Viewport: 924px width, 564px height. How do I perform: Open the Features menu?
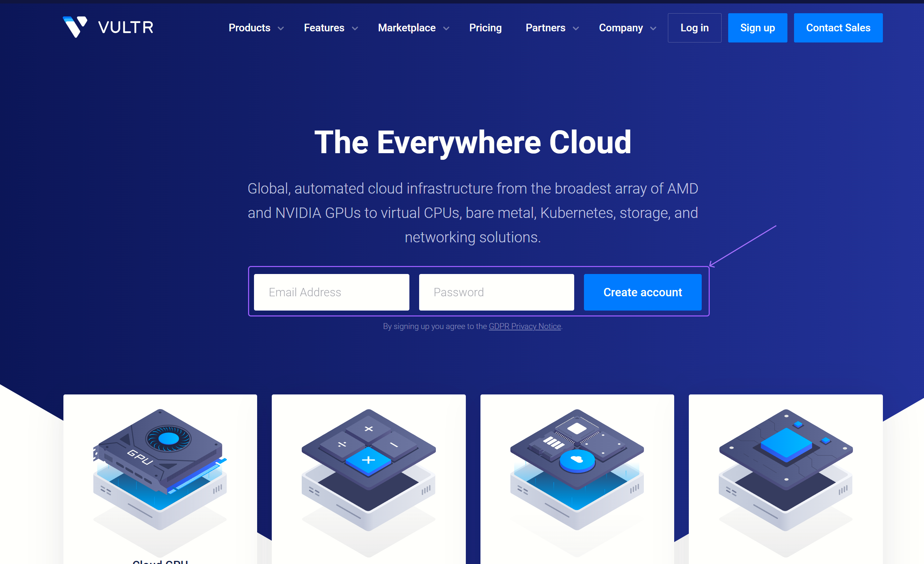click(x=324, y=28)
